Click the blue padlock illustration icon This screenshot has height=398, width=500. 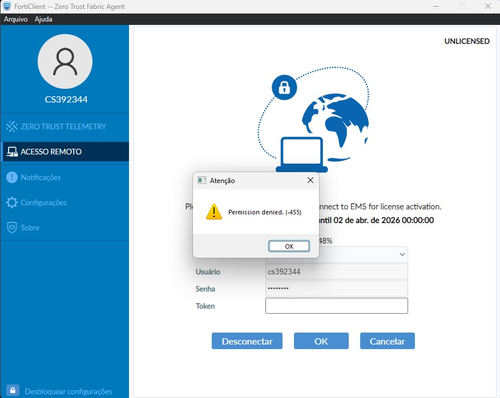click(284, 87)
